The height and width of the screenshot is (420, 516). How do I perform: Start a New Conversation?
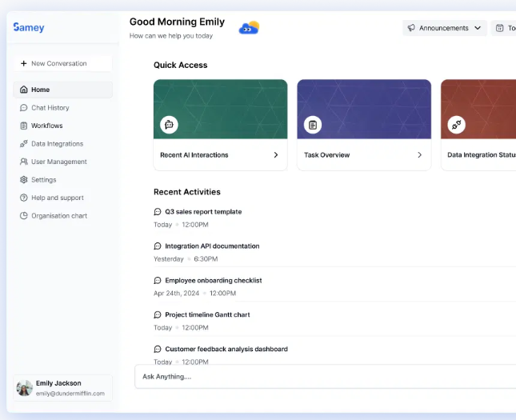63,63
